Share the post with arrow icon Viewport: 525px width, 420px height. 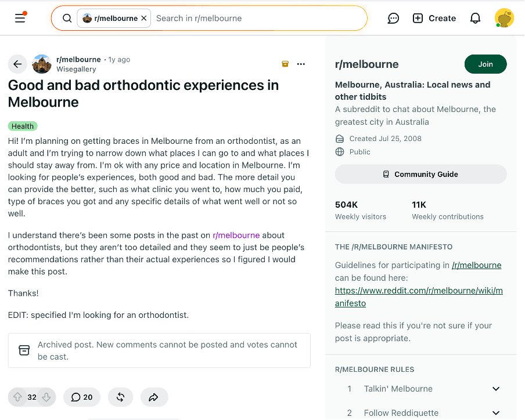[154, 397]
